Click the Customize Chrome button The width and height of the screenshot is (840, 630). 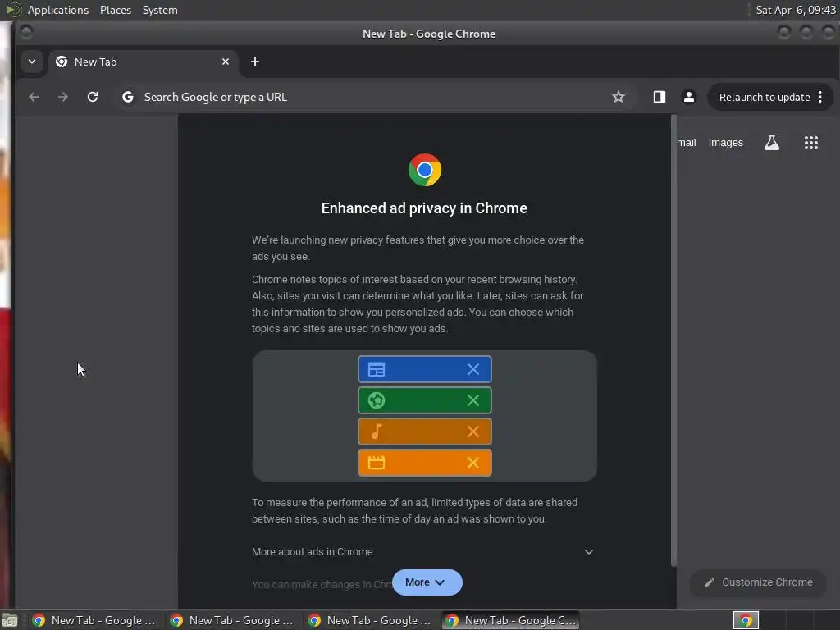tap(757, 582)
